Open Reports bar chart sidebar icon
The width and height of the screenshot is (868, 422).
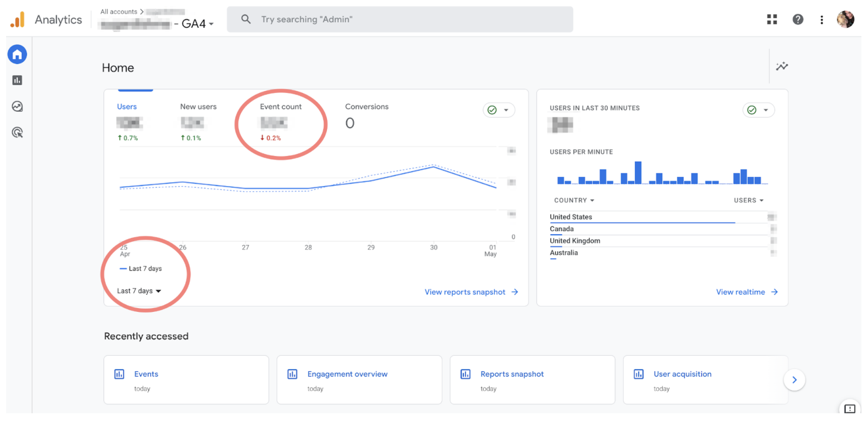point(17,80)
